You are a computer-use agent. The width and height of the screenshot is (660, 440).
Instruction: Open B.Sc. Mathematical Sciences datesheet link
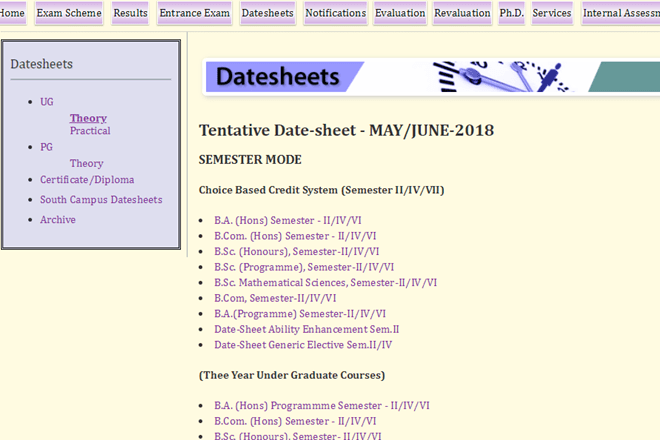[x=325, y=283]
